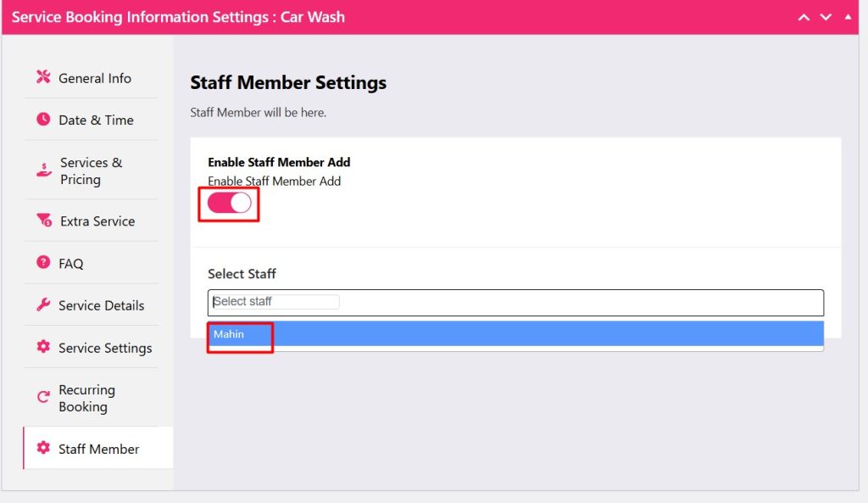Switch to the Date & Time tab
The width and height of the screenshot is (868, 503).
tap(96, 120)
